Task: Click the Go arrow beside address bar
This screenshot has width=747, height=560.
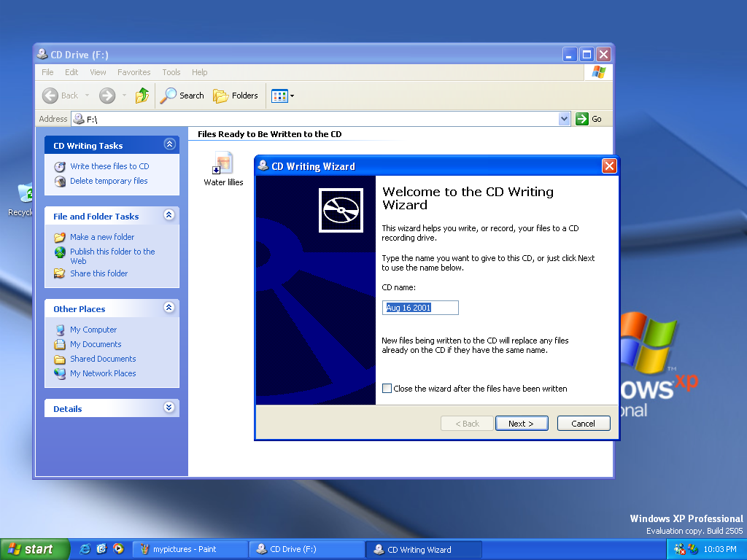Action: click(x=581, y=119)
